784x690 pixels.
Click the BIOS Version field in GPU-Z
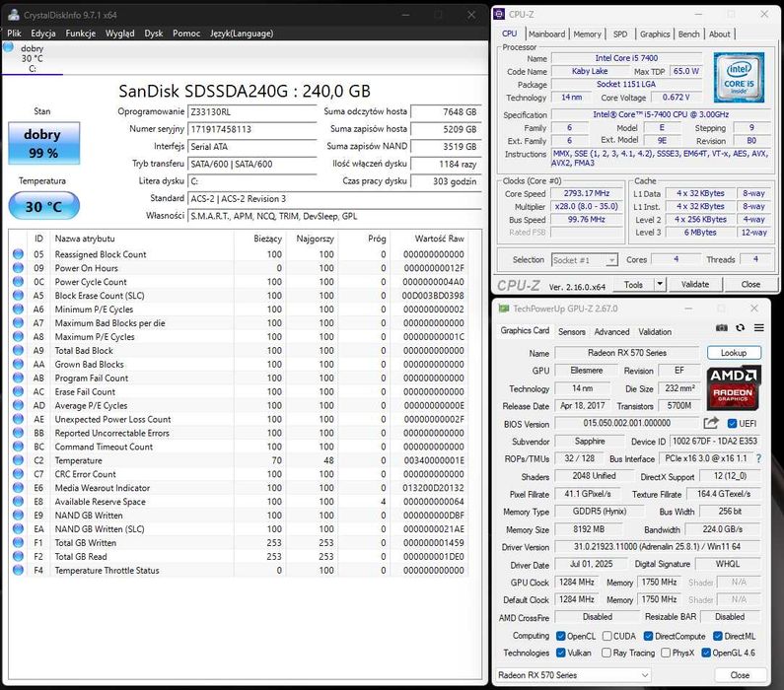click(626, 423)
